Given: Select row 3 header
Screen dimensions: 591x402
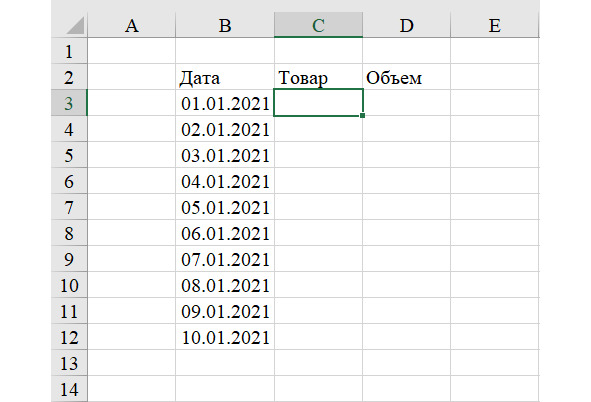Looking at the screenshot, I should click(69, 103).
